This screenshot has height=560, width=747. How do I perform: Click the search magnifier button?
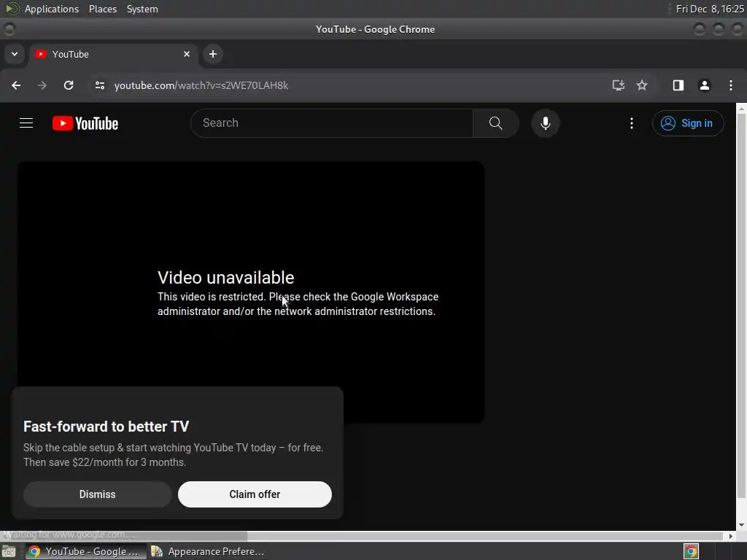495,122
